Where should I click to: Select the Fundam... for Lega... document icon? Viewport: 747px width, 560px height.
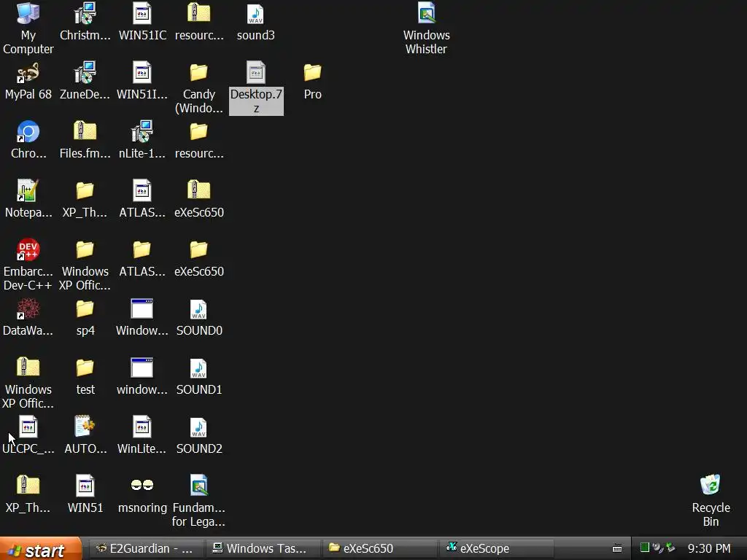198,486
